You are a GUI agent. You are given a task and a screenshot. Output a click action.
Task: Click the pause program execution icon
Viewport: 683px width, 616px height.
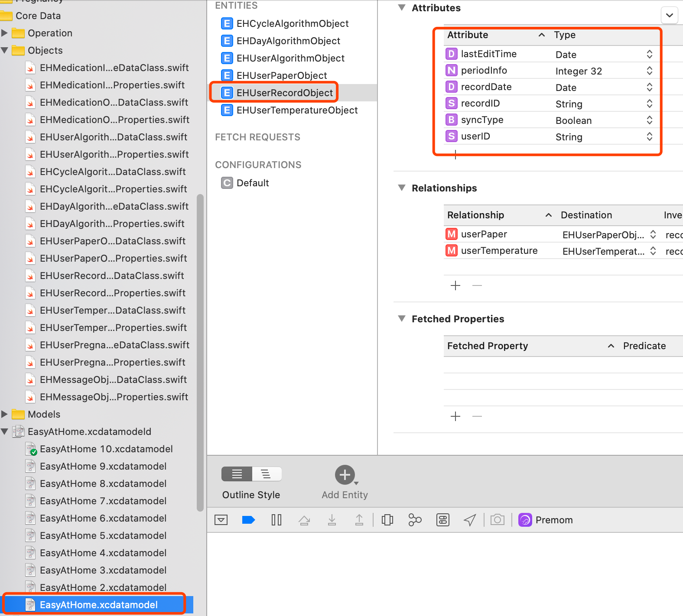276,520
